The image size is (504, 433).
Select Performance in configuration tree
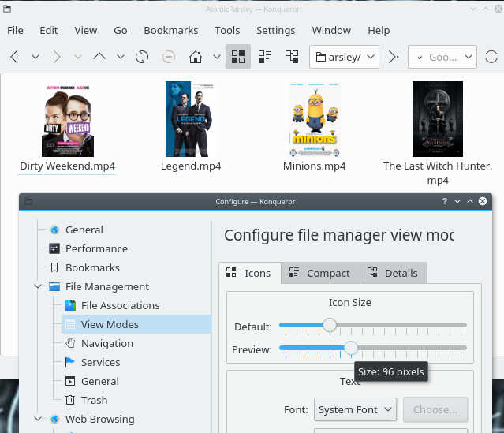[96, 248]
